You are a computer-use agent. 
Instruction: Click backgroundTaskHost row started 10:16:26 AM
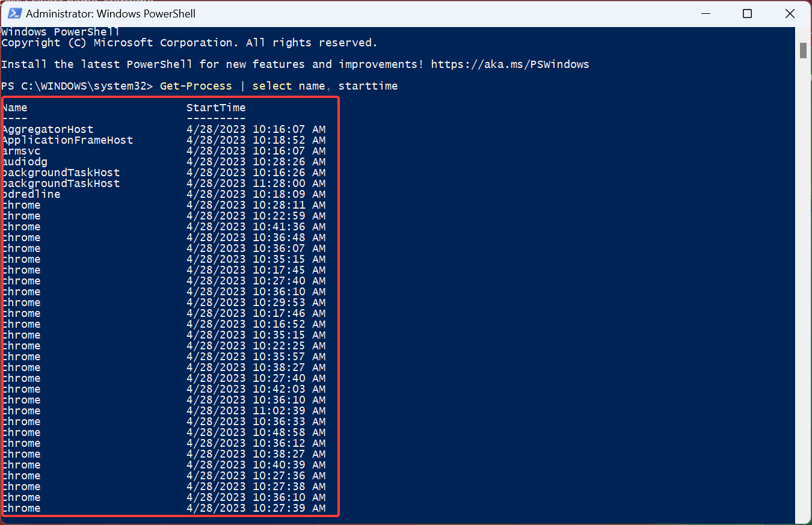click(x=164, y=173)
